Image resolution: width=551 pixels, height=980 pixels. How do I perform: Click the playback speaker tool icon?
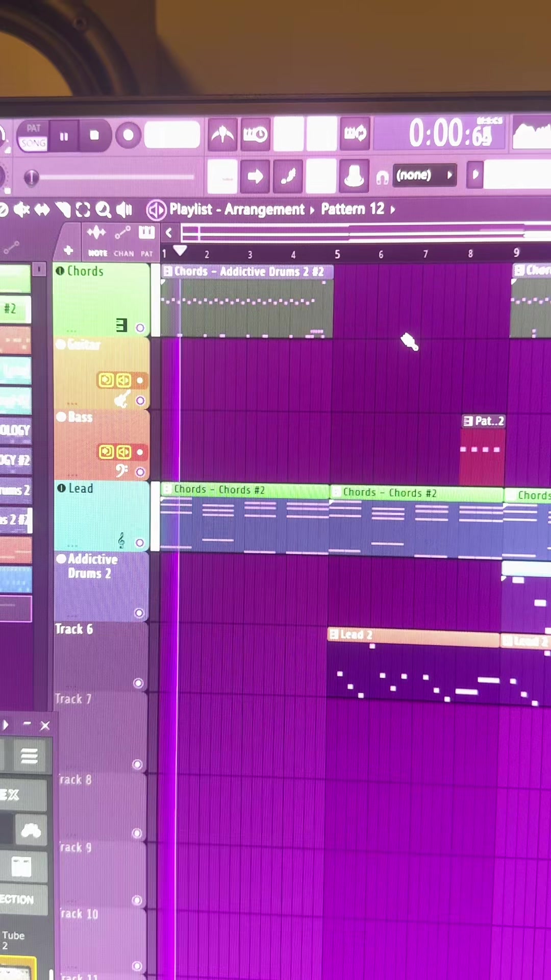point(124,209)
